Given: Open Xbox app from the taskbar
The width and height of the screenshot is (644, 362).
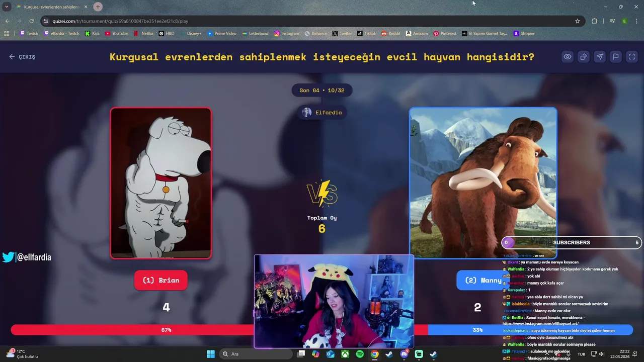Looking at the screenshot, I should pyautogui.click(x=345, y=354).
